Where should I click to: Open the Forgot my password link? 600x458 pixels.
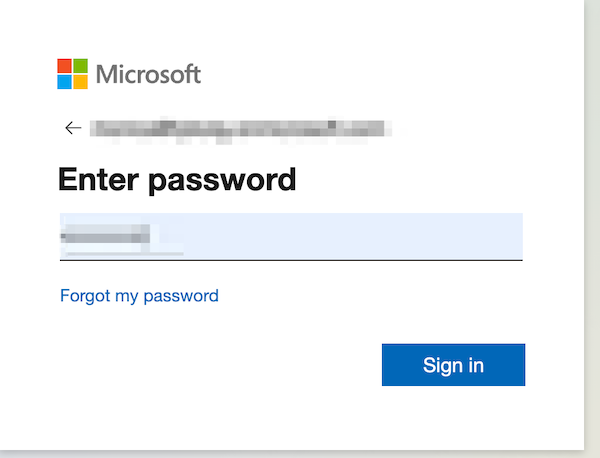tap(139, 295)
